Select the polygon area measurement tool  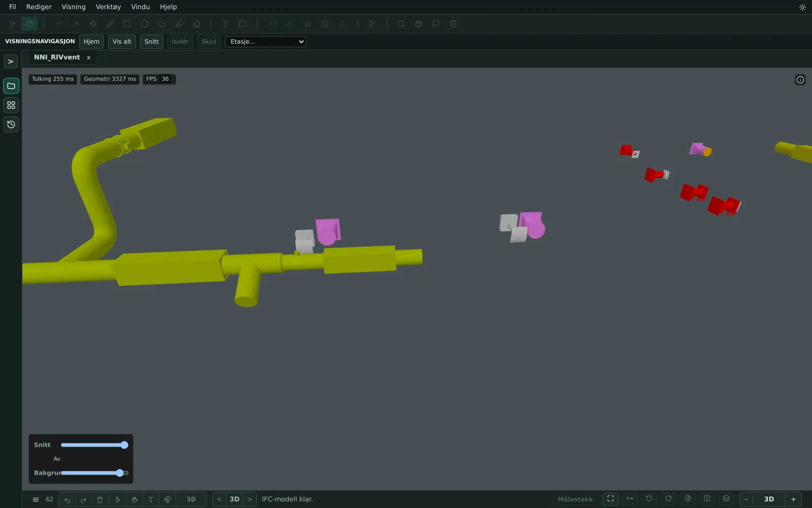[308, 24]
